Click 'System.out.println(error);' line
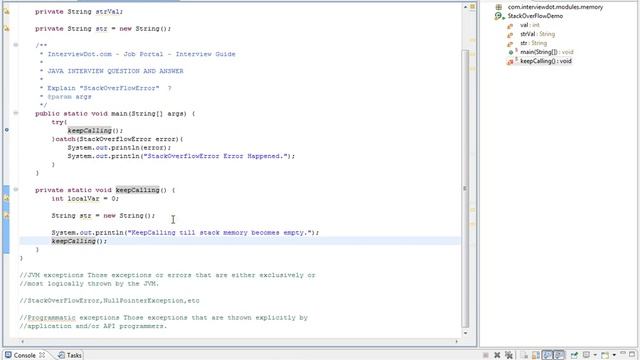The image size is (640, 360). coord(119,147)
